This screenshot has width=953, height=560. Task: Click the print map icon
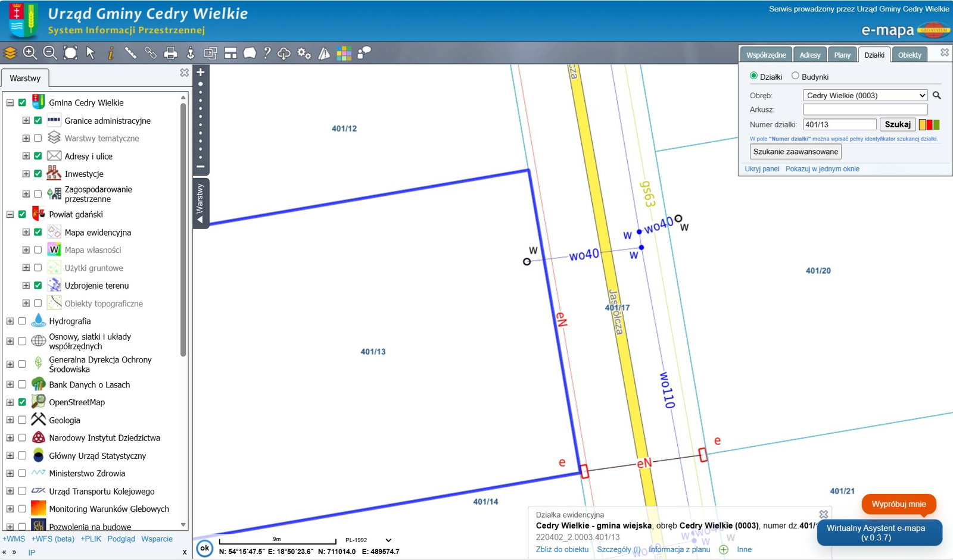170,53
